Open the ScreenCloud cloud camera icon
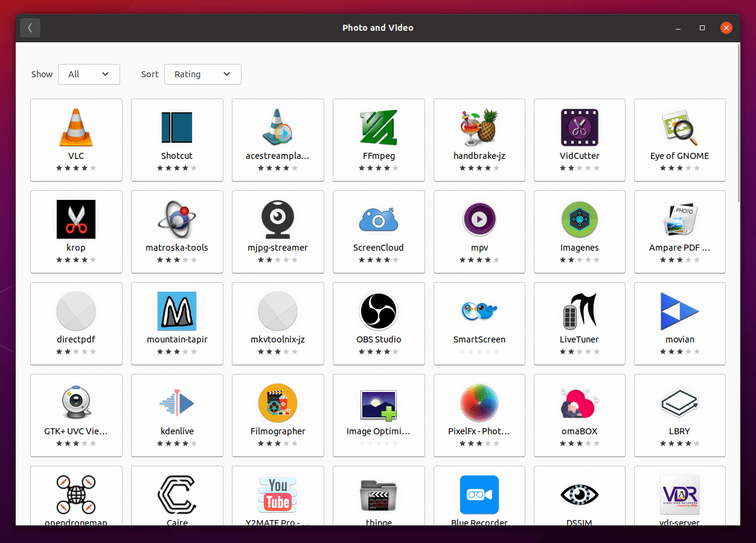Image resolution: width=756 pixels, height=543 pixels. (379, 219)
